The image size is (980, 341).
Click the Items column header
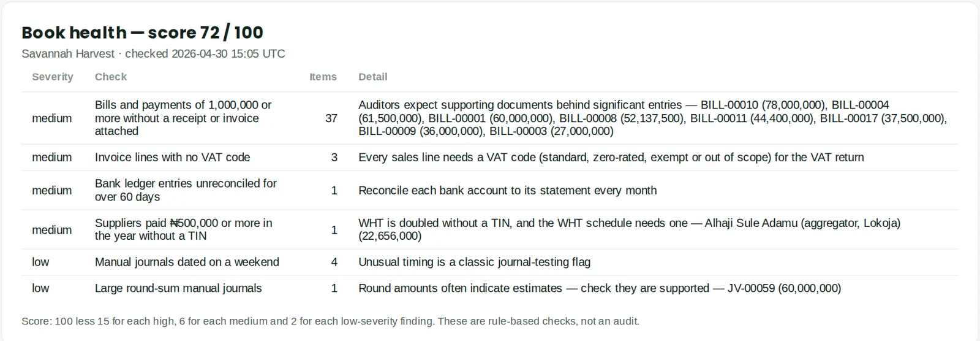click(323, 77)
